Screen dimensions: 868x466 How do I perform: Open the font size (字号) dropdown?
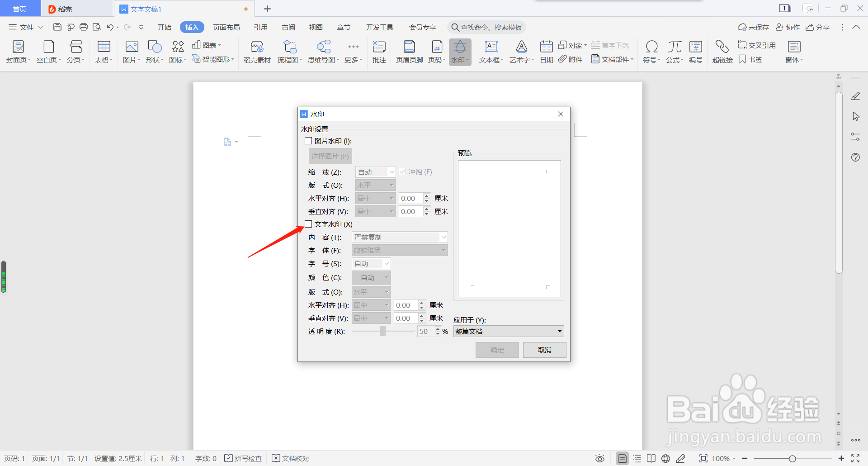tap(372, 263)
